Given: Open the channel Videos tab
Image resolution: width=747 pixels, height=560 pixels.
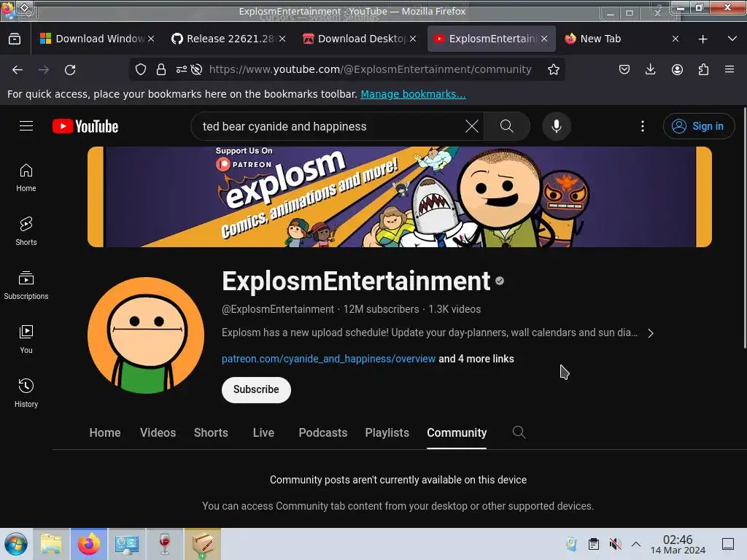Looking at the screenshot, I should (x=158, y=433).
